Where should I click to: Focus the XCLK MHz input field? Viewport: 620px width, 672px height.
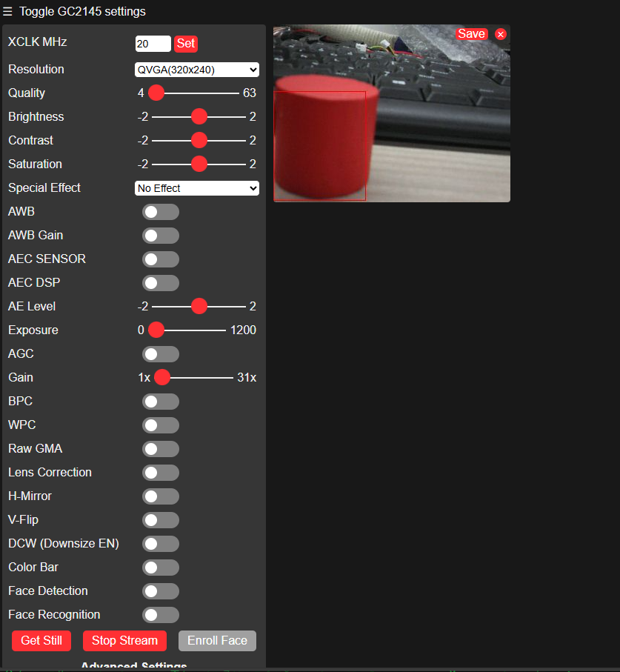tap(153, 44)
